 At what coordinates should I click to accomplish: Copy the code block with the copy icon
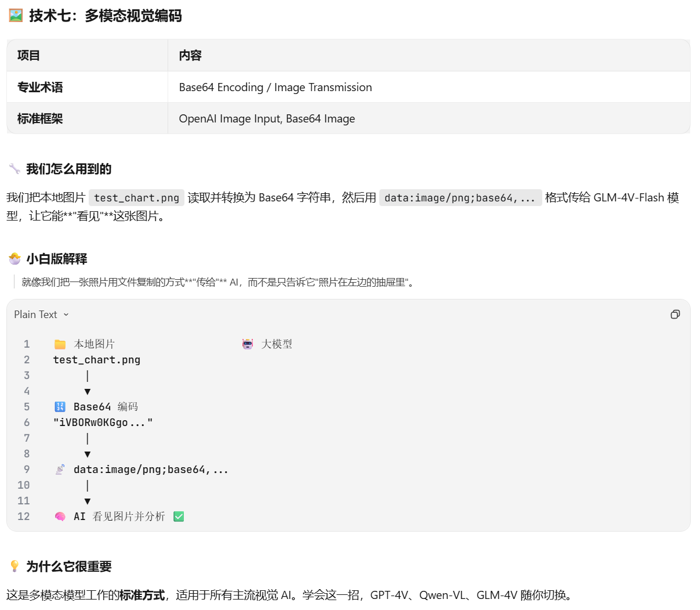coord(675,315)
